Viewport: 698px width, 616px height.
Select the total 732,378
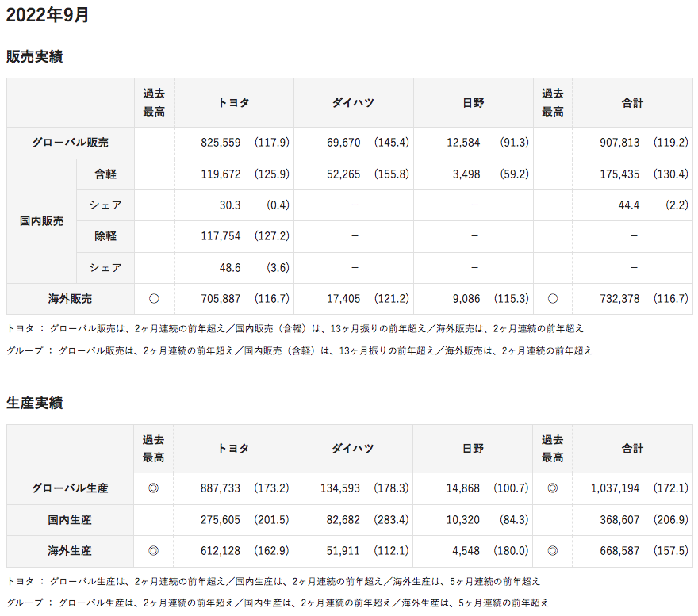(x=619, y=299)
